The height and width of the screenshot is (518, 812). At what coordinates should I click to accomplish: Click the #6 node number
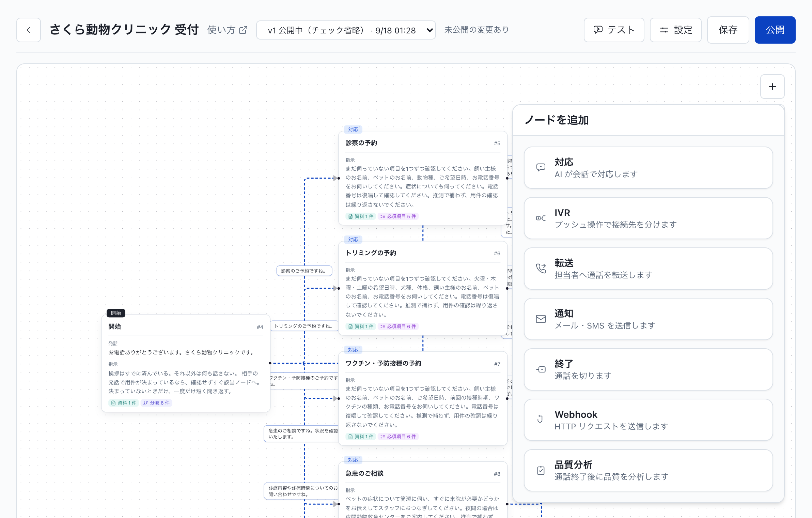coord(497,254)
